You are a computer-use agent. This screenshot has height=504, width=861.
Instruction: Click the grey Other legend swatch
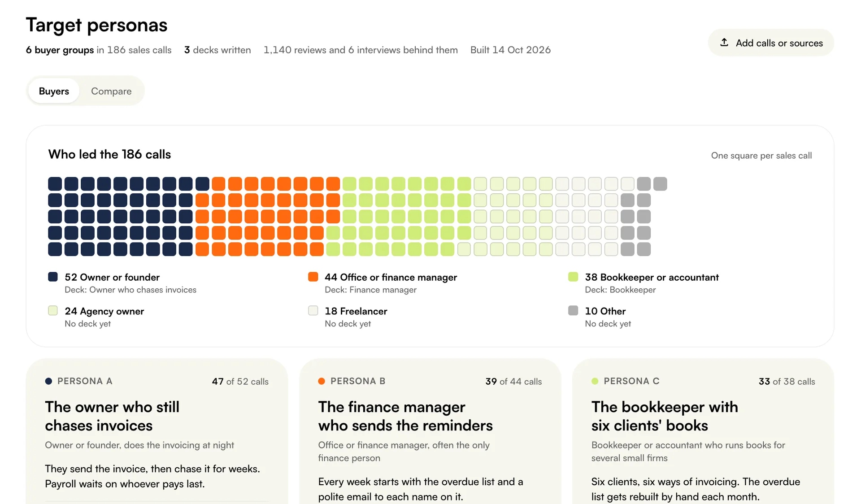[x=573, y=311]
